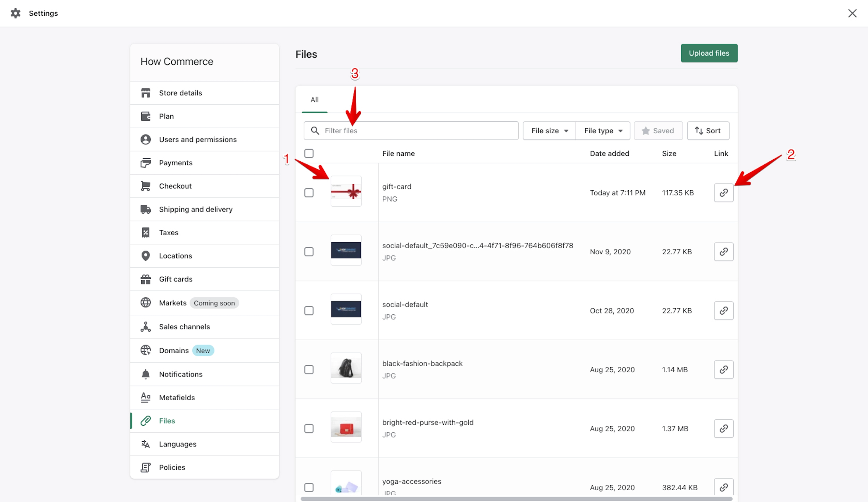Click the horizontal scrollbar under the files list
Viewport: 868px width, 502px height.
(516, 499)
